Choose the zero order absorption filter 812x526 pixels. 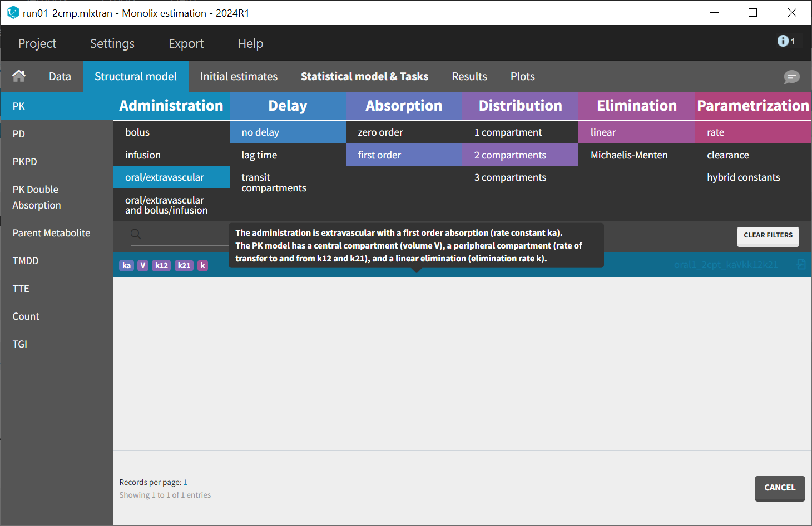pyautogui.click(x=380, y=132)
